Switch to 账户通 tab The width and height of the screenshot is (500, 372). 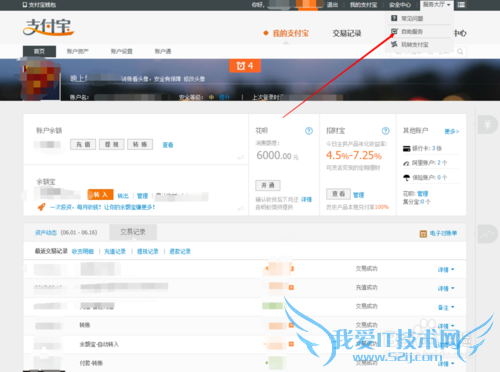click(x=163, y=51)
